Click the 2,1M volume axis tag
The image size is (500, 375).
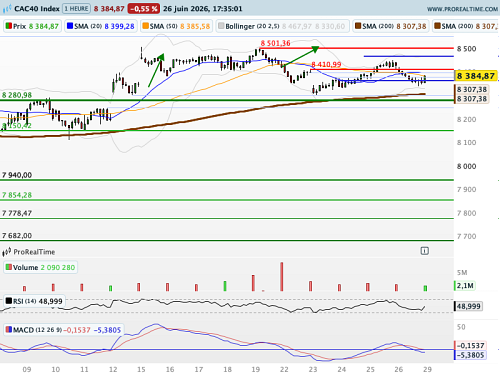(465, 286)
